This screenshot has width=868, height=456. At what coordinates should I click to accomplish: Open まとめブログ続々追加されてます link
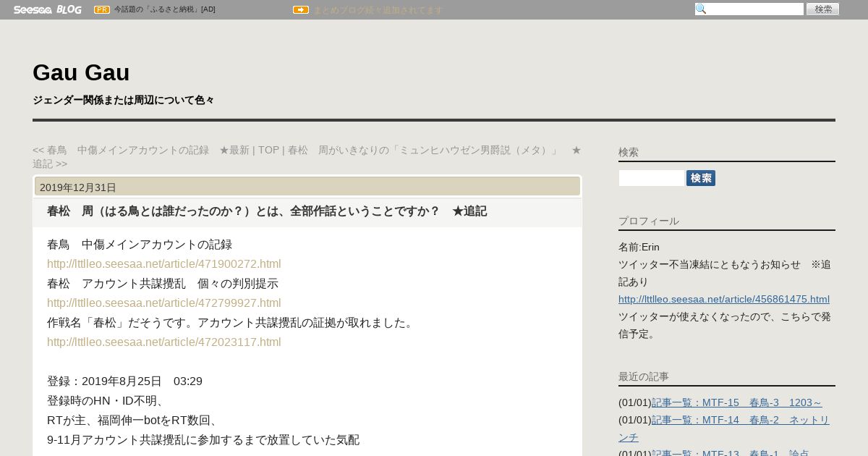378,10
